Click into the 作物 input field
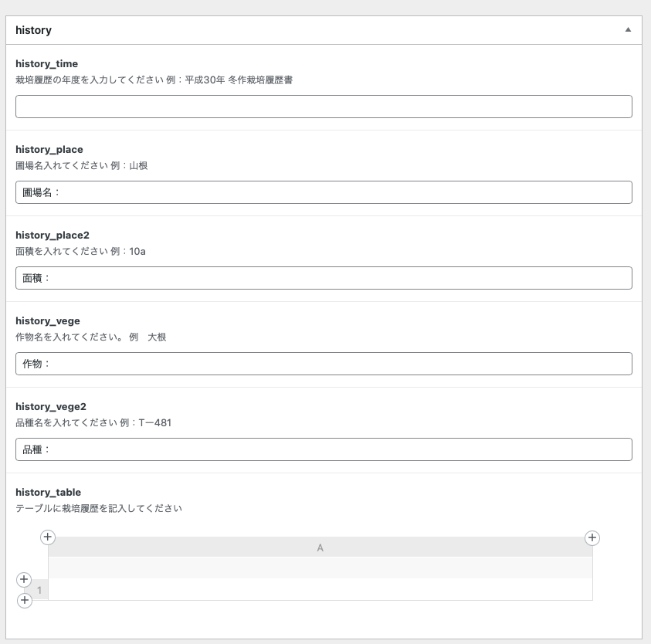Viewport: 651px width, 644px height. (324, 364)
